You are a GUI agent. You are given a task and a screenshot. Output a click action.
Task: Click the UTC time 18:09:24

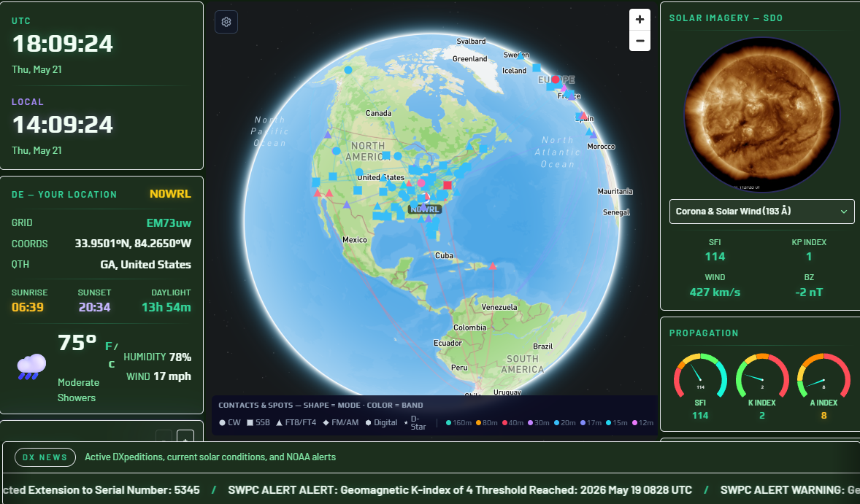(63, 44)
